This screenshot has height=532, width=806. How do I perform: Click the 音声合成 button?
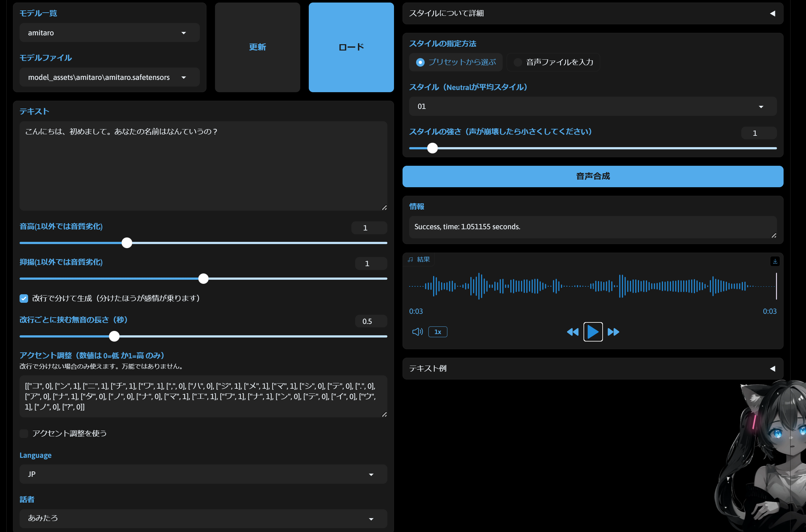[592, 176]
